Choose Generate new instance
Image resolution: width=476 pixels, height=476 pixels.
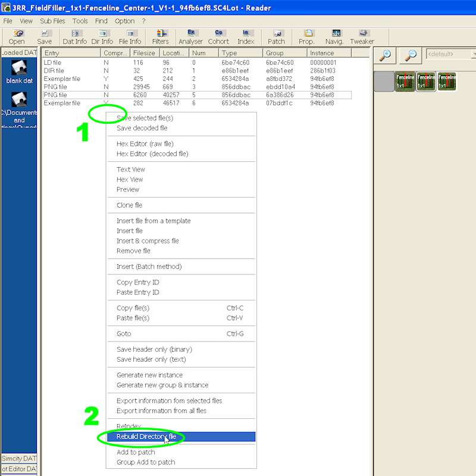181,375
